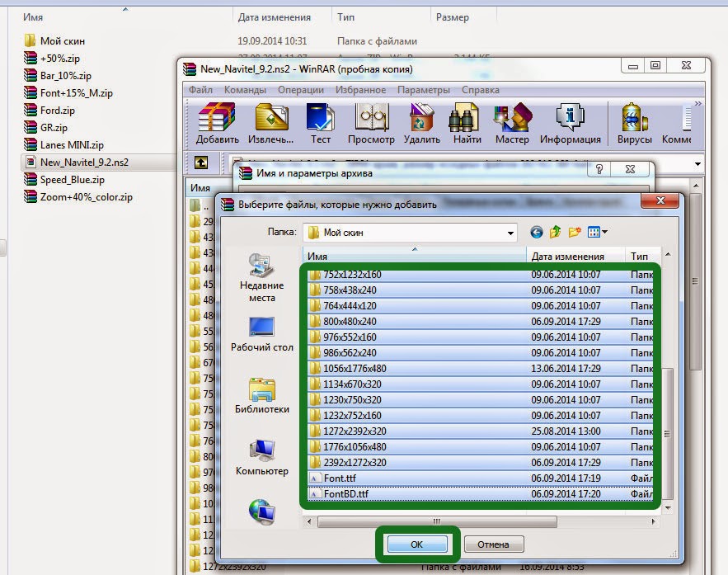Image resolution: width=728 pixels, height=575 pixels.
Task: Select Speed_Blue.zip in Explorer
Action: (x=64, y=180)
